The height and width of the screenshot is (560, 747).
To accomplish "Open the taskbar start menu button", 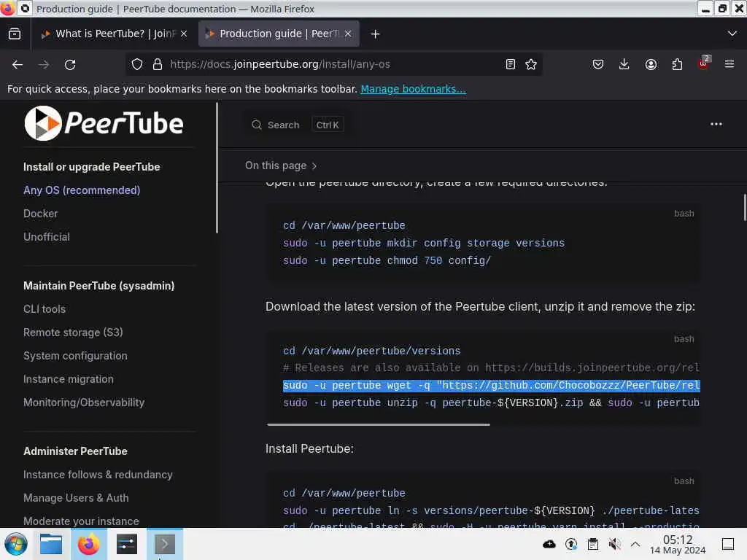I will point(16,544).
